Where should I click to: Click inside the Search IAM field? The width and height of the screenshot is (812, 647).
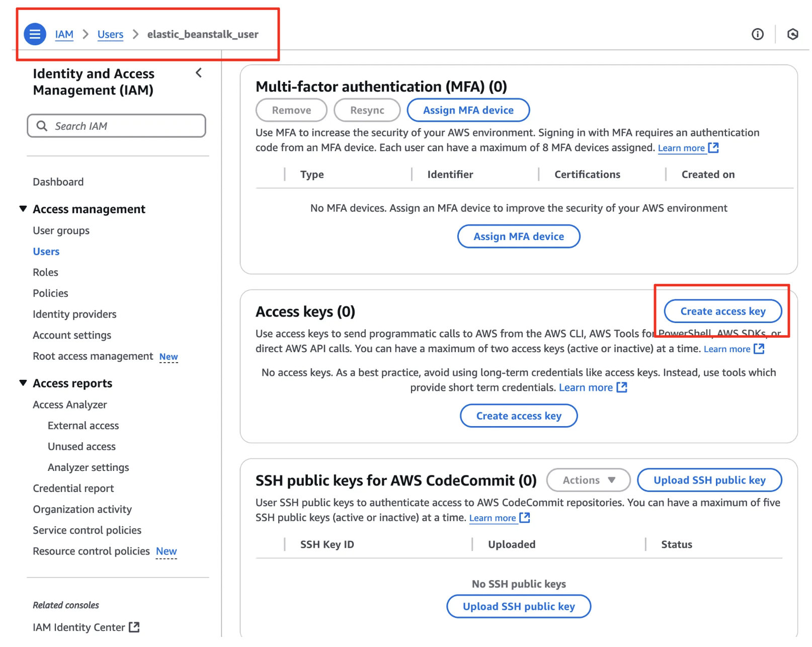(x=116, y=126)
